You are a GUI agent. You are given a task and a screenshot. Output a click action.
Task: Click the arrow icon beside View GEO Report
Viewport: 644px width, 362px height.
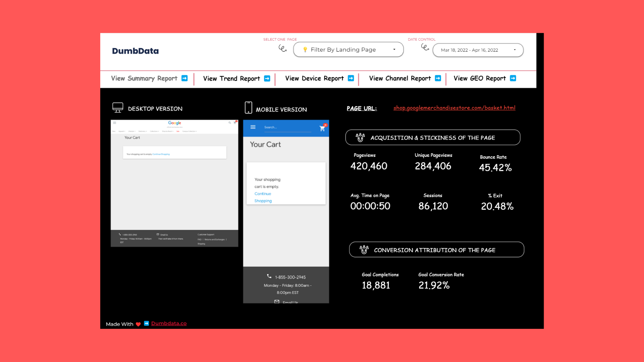pyautogui.click(x=513, y=78)
